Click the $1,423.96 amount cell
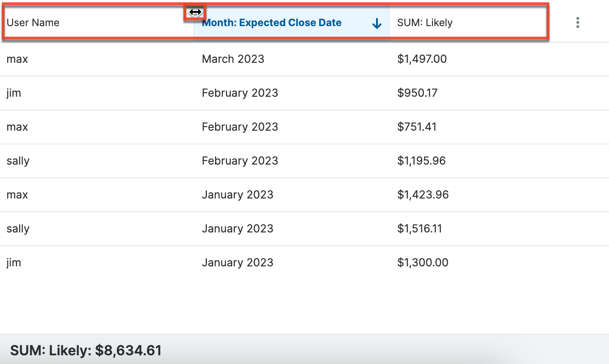Screen dimensions: 609x364 pos(423,195)
